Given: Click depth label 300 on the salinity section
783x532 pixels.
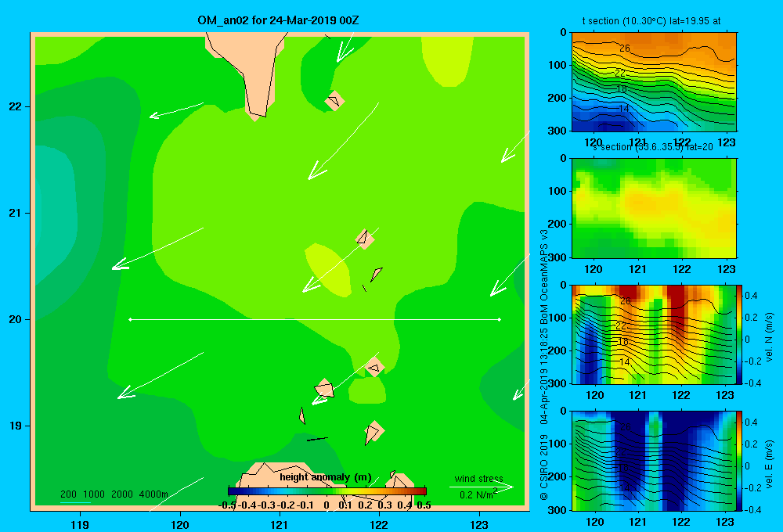Looking at the screenshot, I should (x=557, y=257).
